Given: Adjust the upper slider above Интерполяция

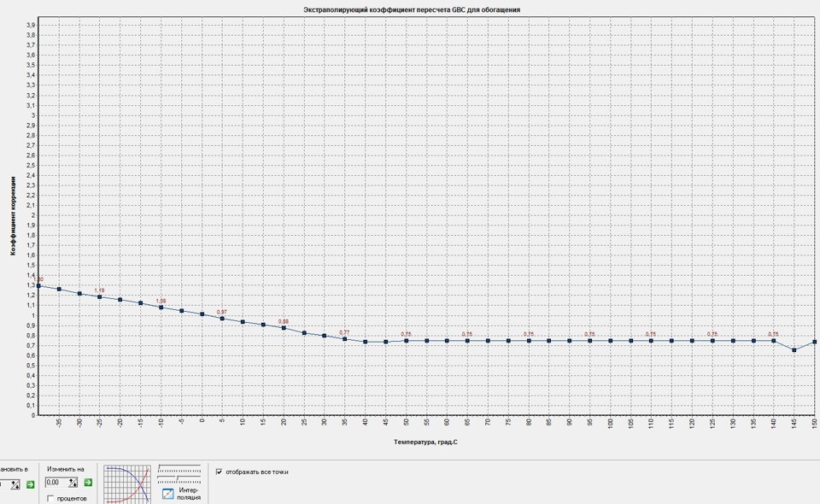Looking at the screenshot, I should [179, 468].
